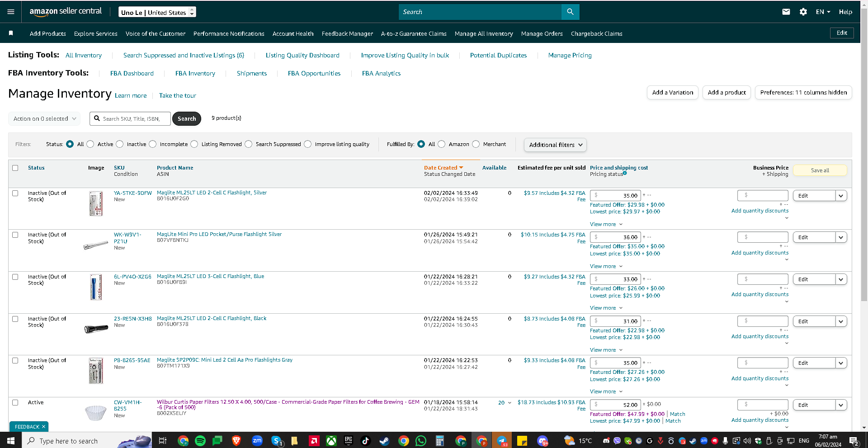Select the Active status radio button

pyautogui.click(x=90, y=144)
